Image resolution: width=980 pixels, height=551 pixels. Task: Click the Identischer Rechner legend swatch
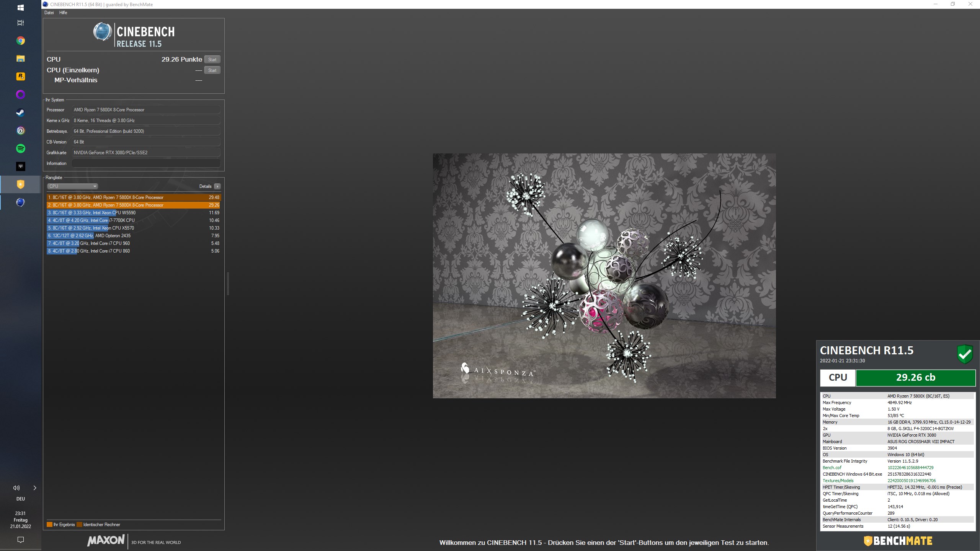pos(79,525)
